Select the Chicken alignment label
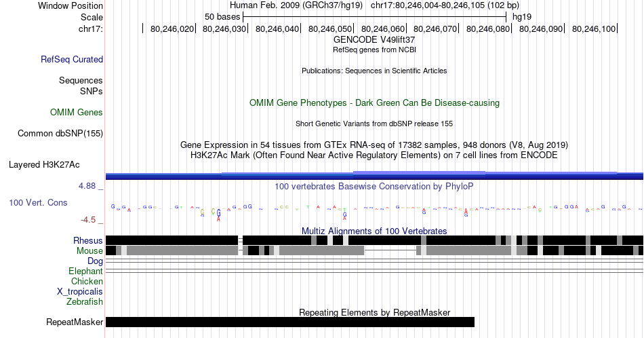 coord(87,281)
